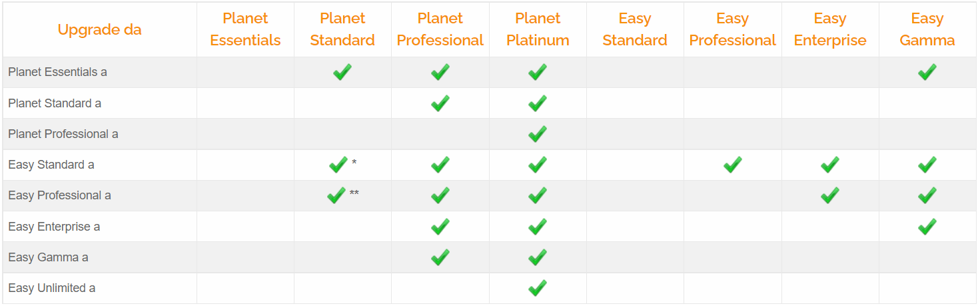Image resolution: width=980 pixels, height=306 pixels.
Task: Click checkmark for Easy Standard to Easy Enterprise
Action: (x=829, y=165)
